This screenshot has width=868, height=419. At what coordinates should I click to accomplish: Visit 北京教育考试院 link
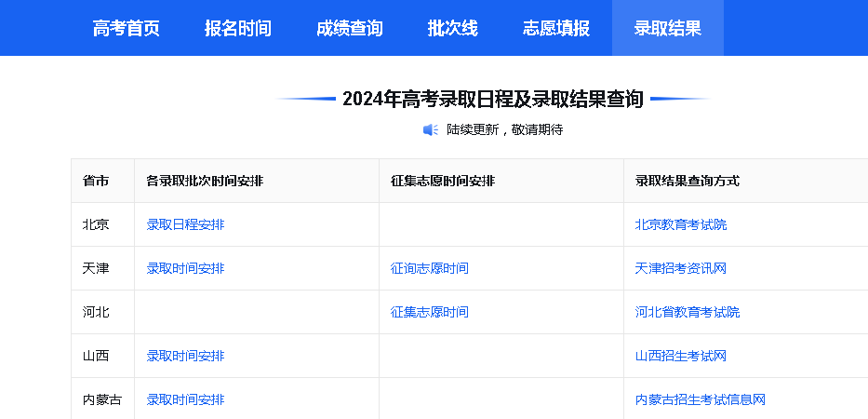point(681,224)
